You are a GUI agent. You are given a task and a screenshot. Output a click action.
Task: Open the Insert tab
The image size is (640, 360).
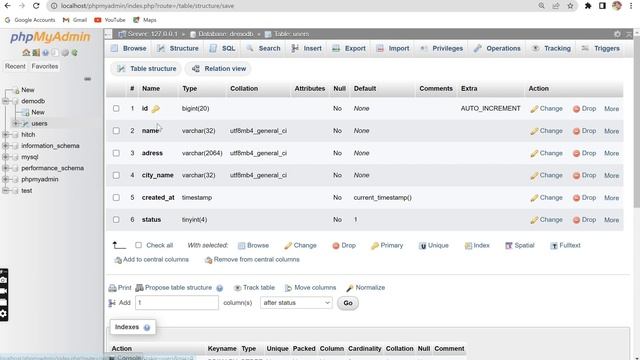307,48
